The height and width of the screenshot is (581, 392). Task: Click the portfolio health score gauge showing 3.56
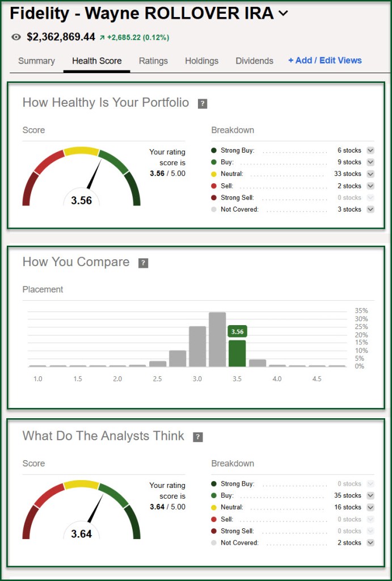pyautogui.click(x=81, y=179)
